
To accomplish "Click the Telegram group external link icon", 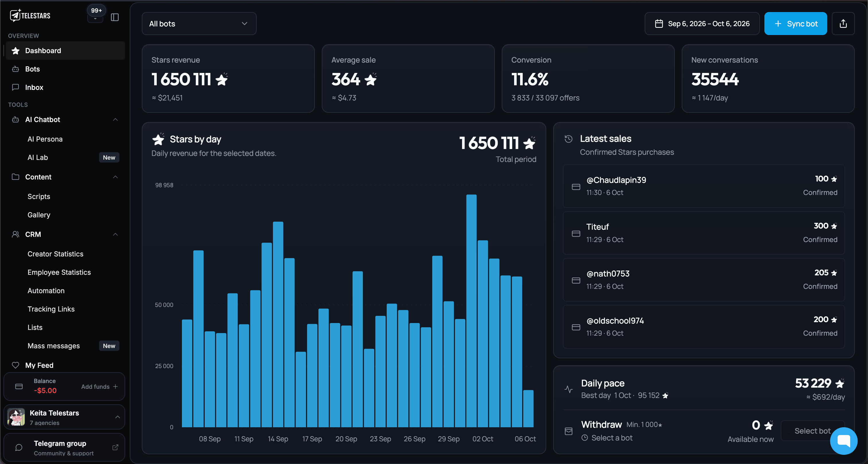I will (115, 447).
